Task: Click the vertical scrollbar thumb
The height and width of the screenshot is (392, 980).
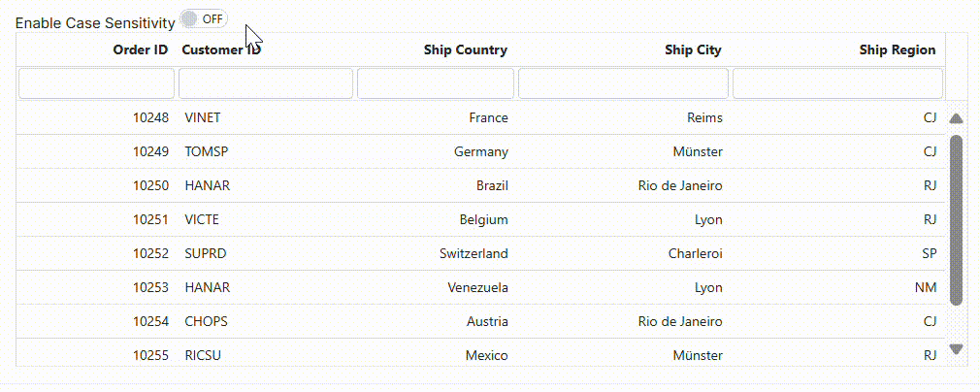Action: point(956,221)
